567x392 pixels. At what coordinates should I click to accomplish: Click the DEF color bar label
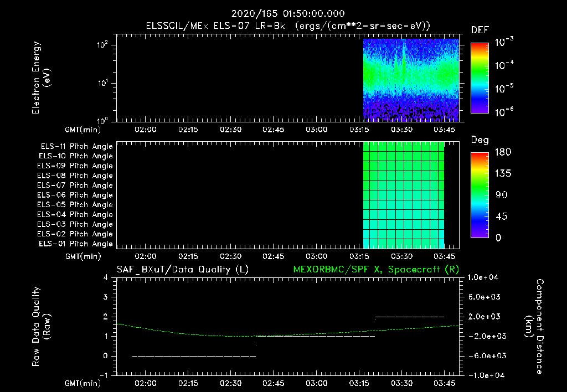point(480,30)
